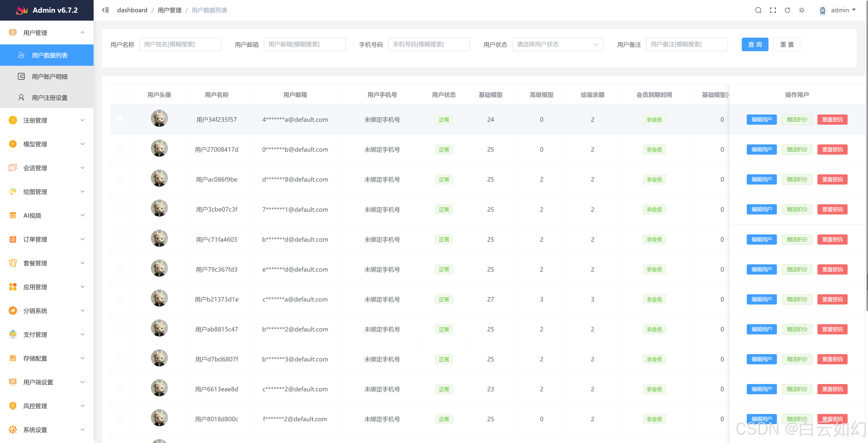868x443 pixels.
Task: Collapse sidebar using the fold menu icon
Action: point(105,10)
